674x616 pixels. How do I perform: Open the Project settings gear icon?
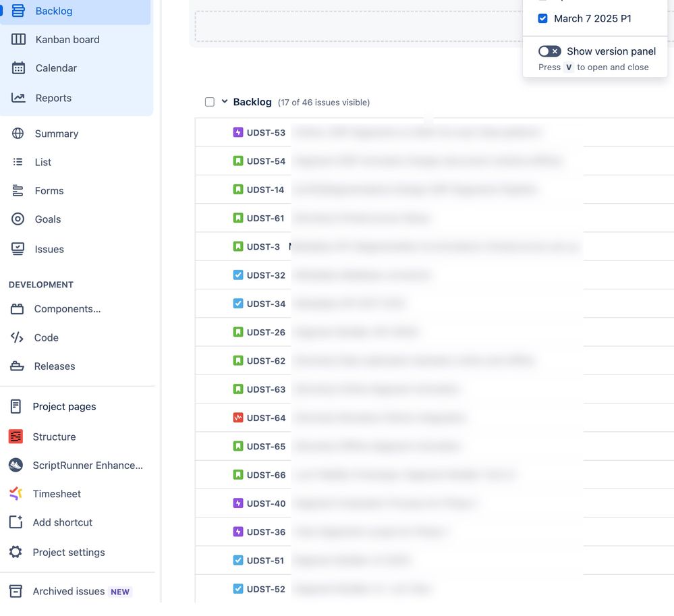16,552
